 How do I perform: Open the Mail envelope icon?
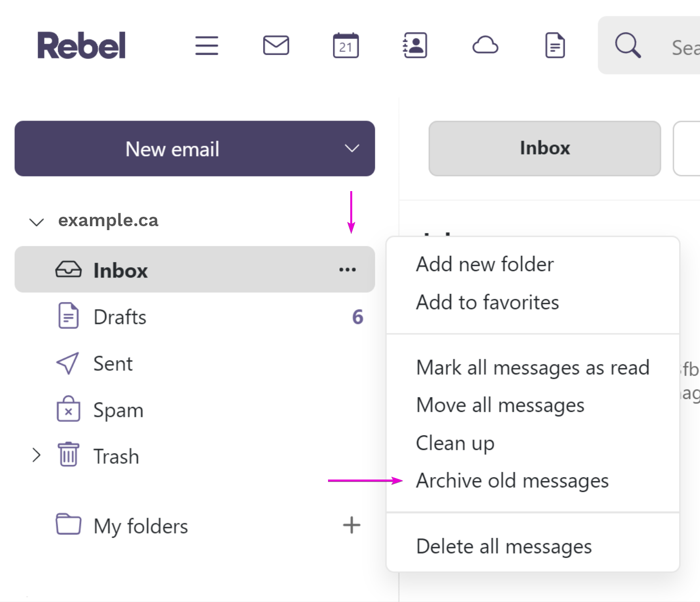click(276, 45)
